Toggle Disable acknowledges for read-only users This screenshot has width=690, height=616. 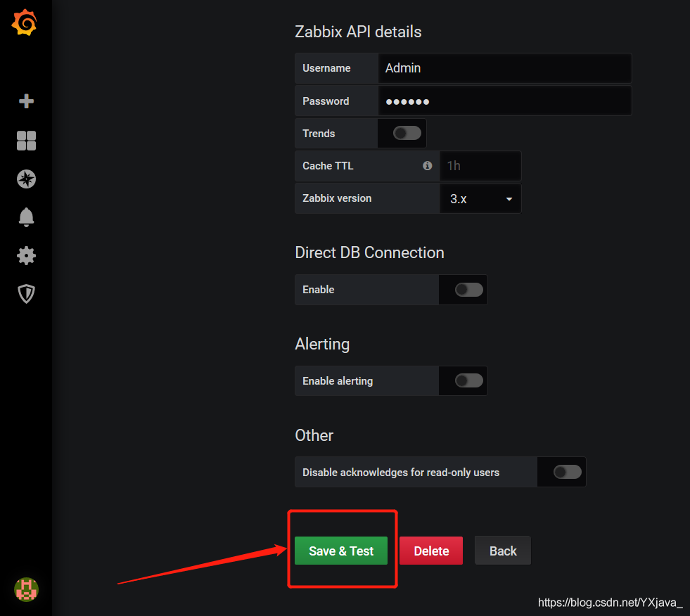point(567,472)
